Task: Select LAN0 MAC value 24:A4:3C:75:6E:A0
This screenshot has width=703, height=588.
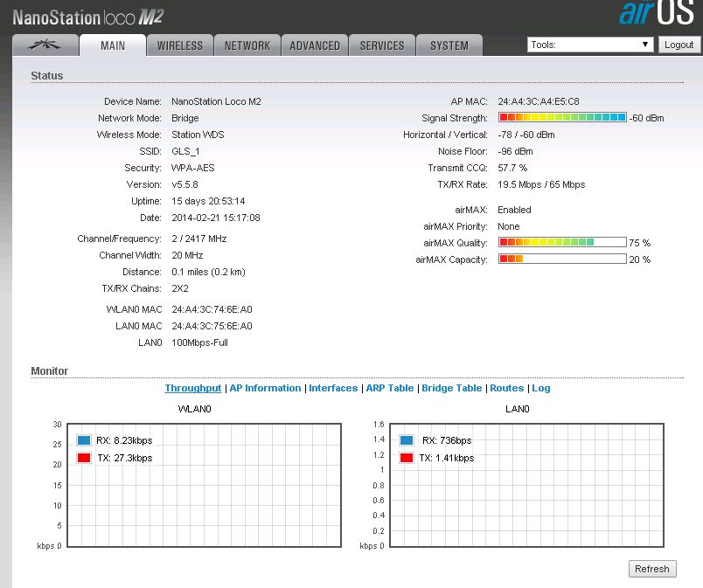Action: pos(212,326)
